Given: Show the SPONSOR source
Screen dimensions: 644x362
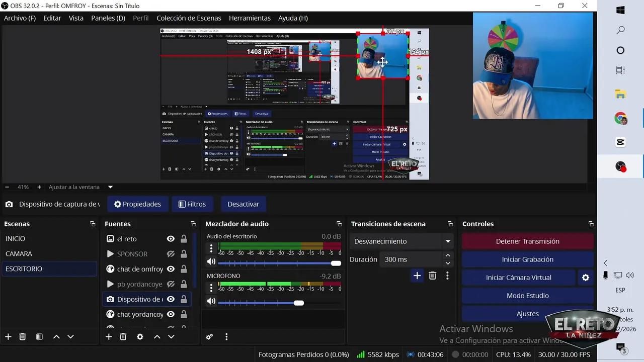Looking at the screenshot, I should (171, 254).
